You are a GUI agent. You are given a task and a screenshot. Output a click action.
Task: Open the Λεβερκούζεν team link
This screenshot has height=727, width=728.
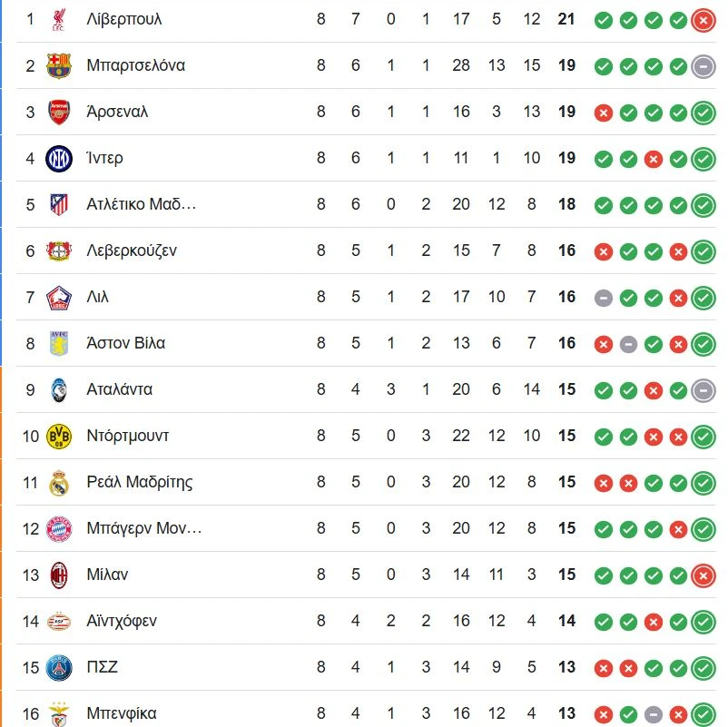[132, 251]
